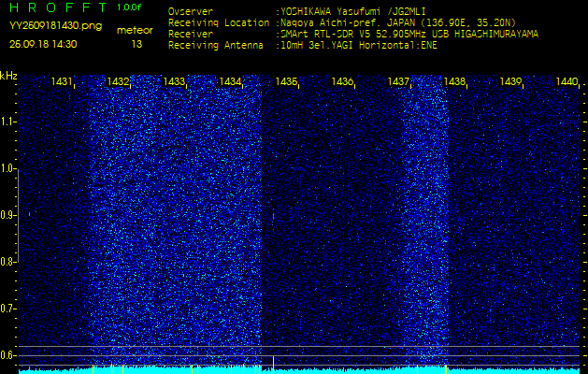Click the 1438 time axis label

click(x=454, y=81)
